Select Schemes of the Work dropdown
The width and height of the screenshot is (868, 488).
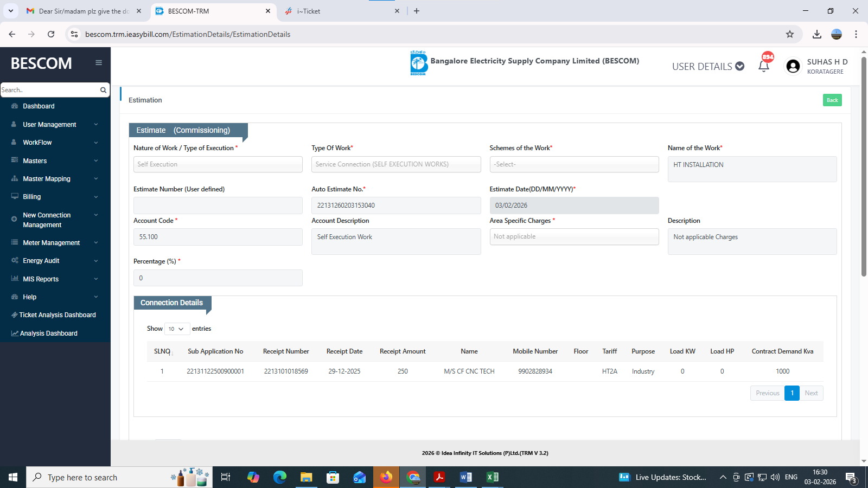573,164
